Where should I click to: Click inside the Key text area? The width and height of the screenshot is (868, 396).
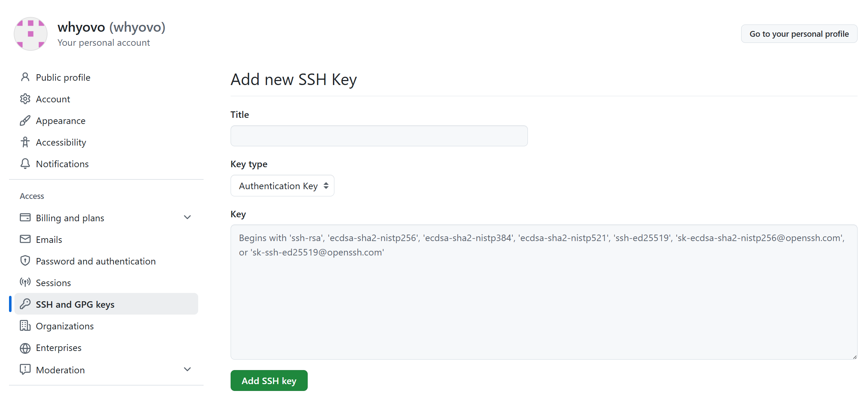click(544, 292)
